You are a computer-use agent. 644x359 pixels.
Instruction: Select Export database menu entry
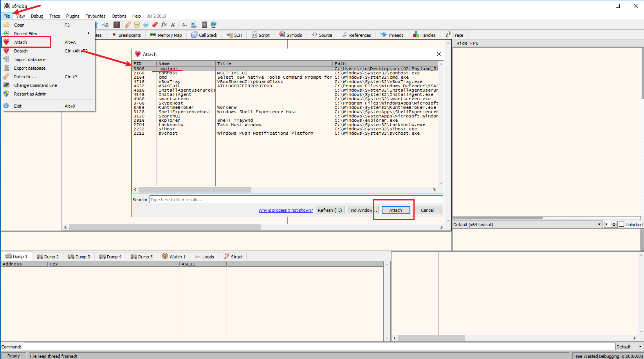tap(48, 68)
